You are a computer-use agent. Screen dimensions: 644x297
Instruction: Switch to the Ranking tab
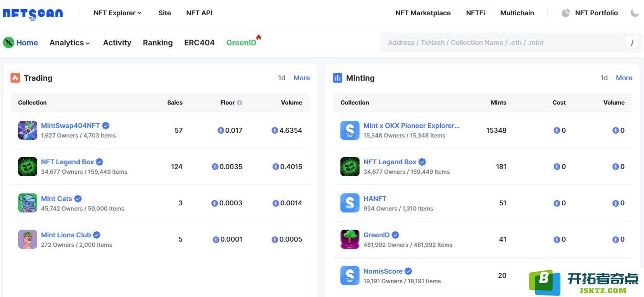158,42
